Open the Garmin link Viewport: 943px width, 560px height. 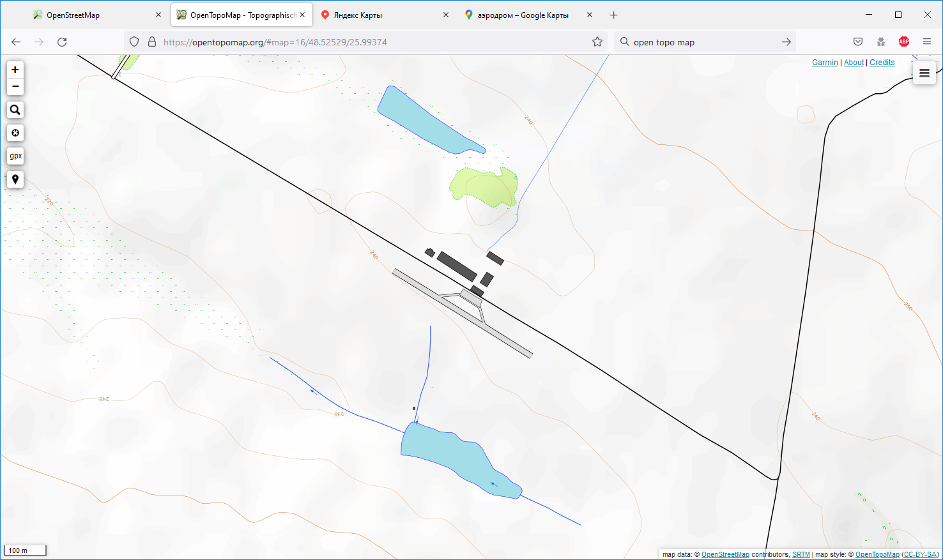825,63
